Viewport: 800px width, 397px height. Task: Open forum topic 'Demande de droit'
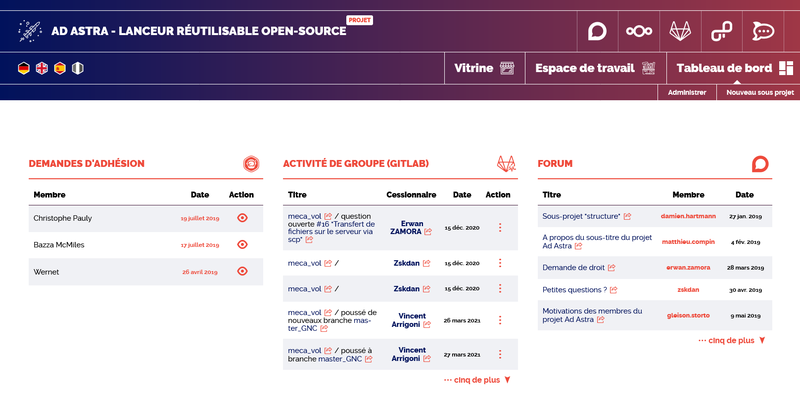(573, 268)
